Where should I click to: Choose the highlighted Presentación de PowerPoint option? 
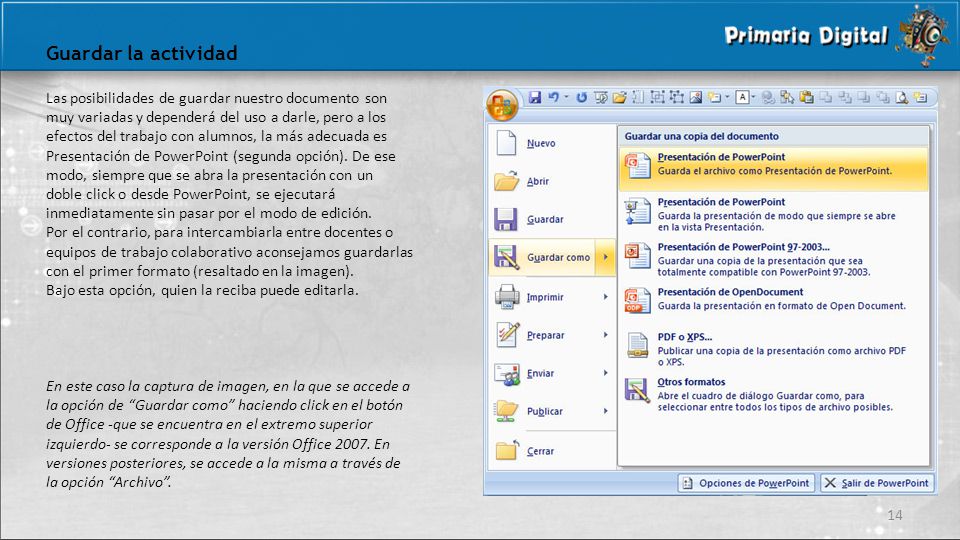coord(774,168)
